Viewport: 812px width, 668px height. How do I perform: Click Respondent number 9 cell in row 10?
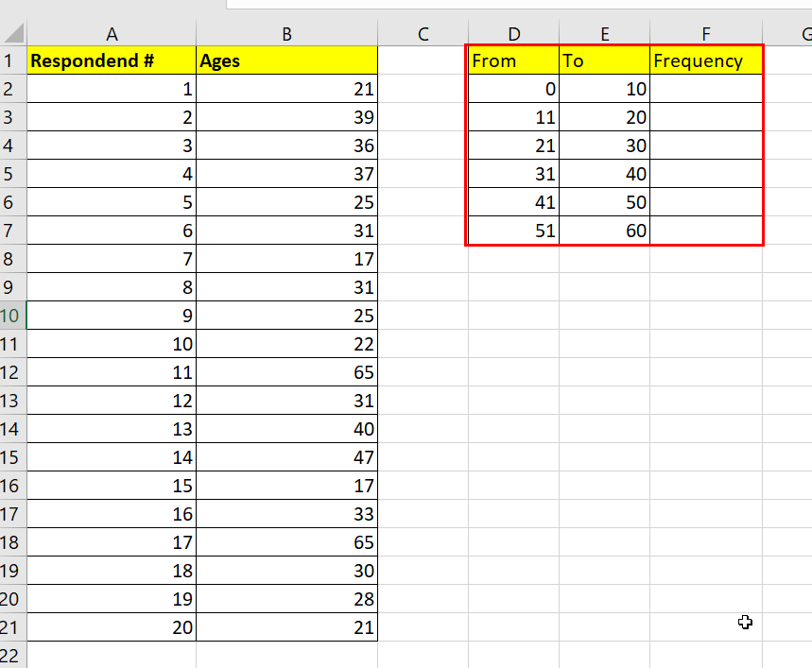click(112, 316)
